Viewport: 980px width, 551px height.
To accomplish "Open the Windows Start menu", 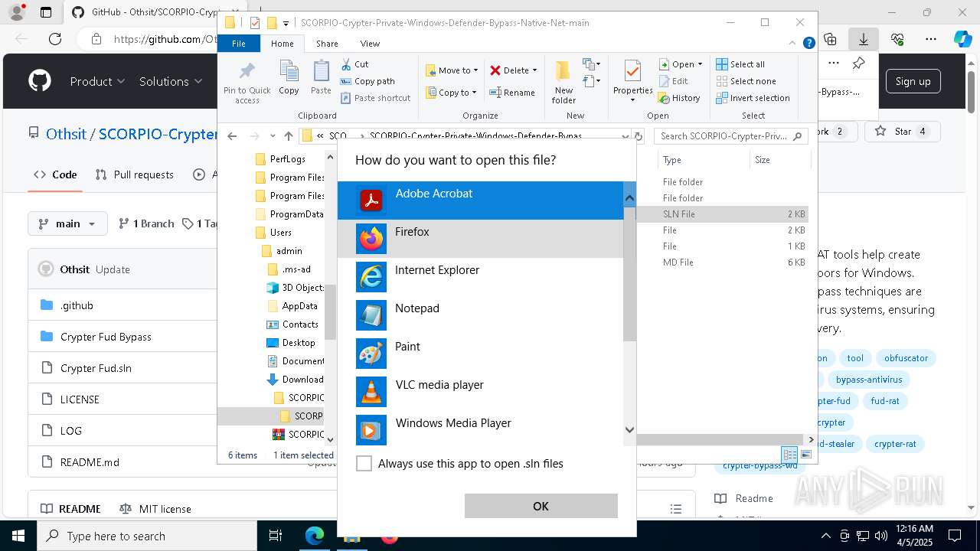I will coord(18,536).
